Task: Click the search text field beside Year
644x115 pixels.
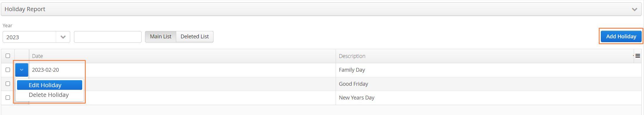Action: (x=107, y=37)
